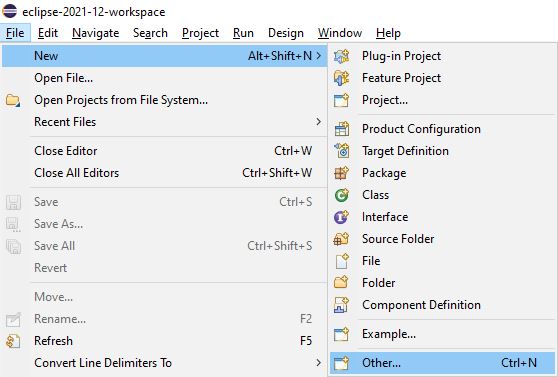Viewport: 558px width, 377px height.
Task: Click the purple Interface icon
Action: click(342, 217)
